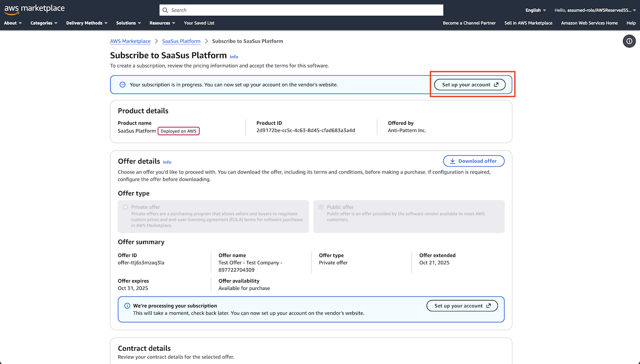Click the search magnifier icon

pos(165,10)
